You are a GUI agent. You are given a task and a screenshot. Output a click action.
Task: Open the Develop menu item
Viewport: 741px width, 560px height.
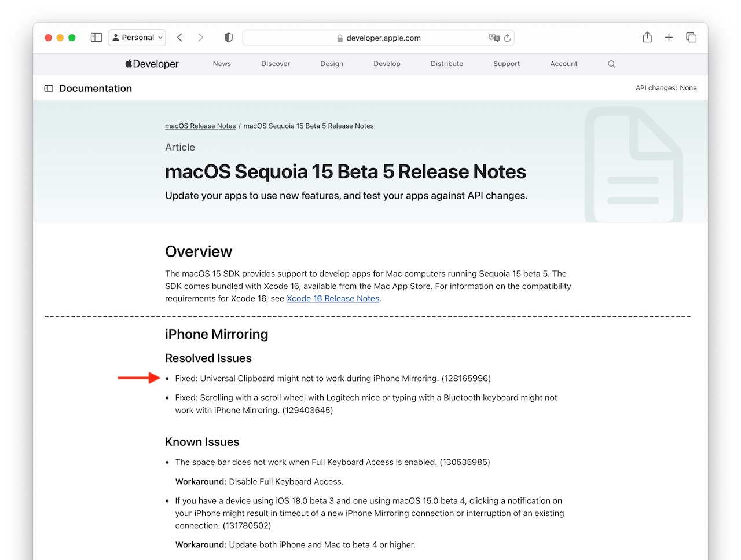[x=387, y=64]
